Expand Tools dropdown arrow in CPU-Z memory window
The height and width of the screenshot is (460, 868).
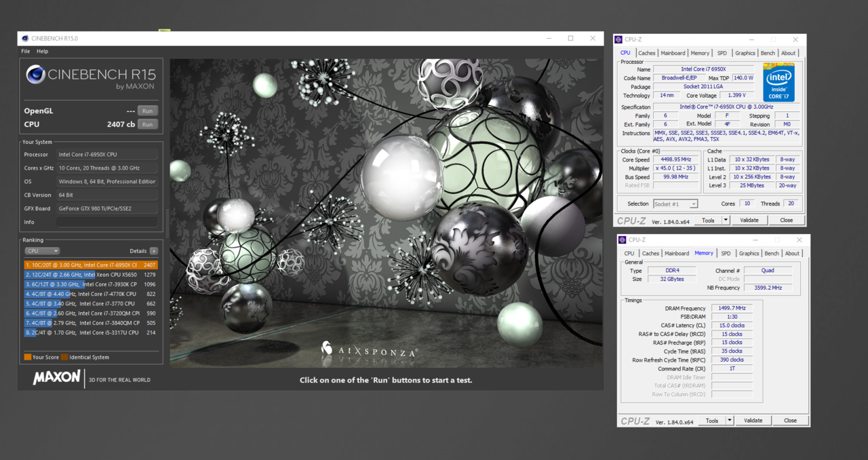[x=730, y=421]
